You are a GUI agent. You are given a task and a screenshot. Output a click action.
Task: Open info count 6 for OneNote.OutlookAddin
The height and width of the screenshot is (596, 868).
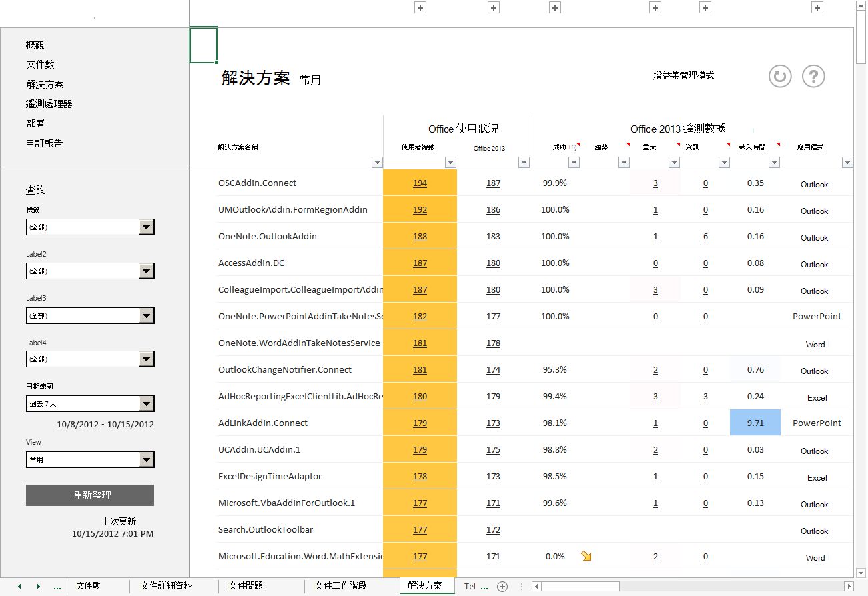pos(705,237)
